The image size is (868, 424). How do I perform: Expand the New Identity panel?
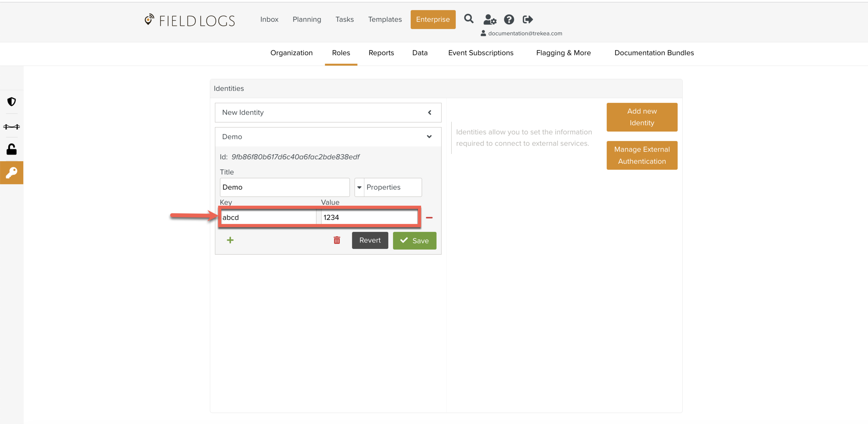(x=429, y=113)
